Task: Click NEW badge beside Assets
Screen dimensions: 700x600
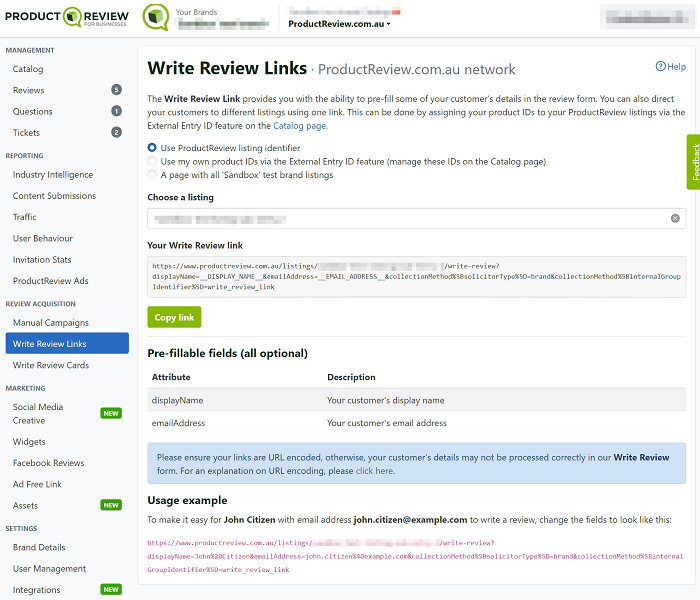Action: click(x=111, y=505)
